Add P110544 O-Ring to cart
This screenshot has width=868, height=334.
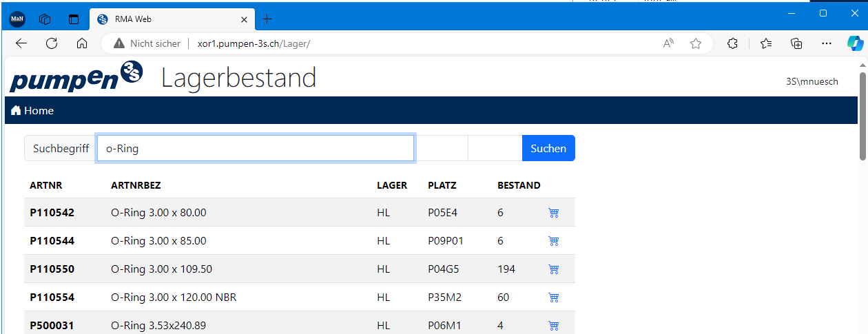(x=553, y=241)
